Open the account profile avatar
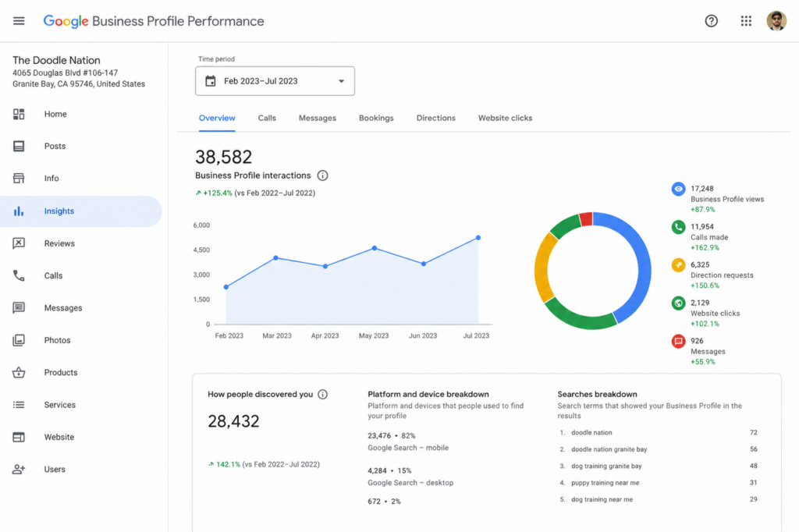Viewport: 799px width, 532px height. pos(776,21)
